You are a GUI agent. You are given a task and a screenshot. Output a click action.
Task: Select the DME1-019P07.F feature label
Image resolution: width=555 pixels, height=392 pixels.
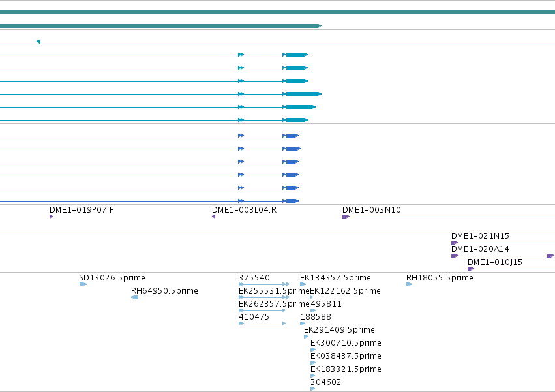pyautogui.click(x=82, y=210)
